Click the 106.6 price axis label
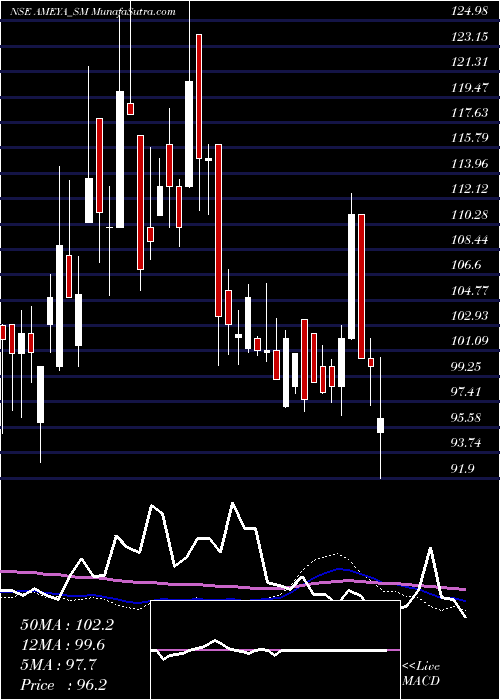 click(467, 265)
